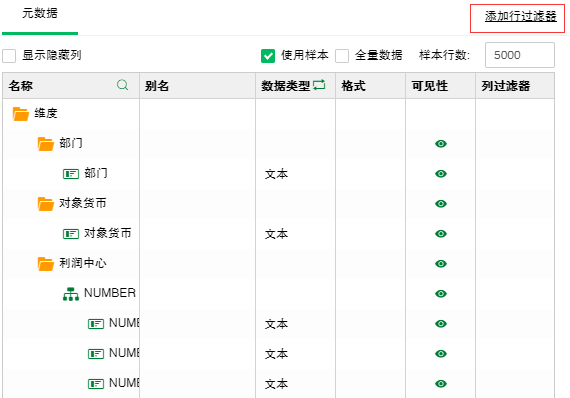Click the 别名 column header
Screen dimensions: 570x398
point(197,86)
